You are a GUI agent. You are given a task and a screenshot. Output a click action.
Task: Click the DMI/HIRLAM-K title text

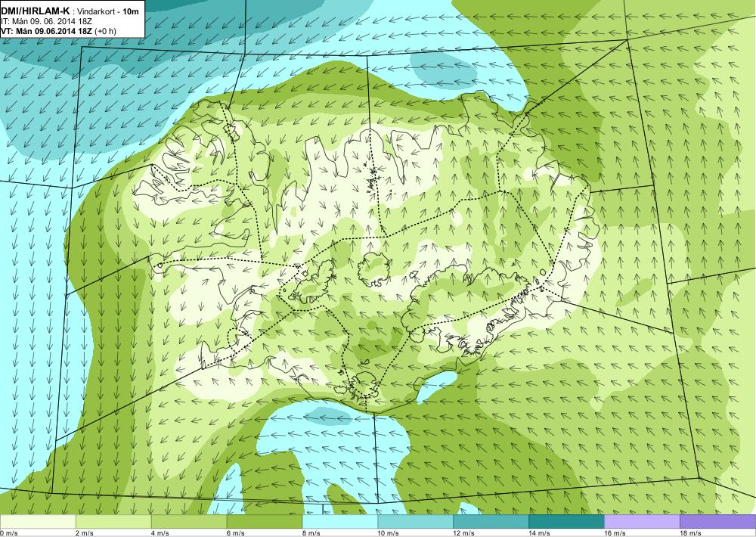click(36, 11)
